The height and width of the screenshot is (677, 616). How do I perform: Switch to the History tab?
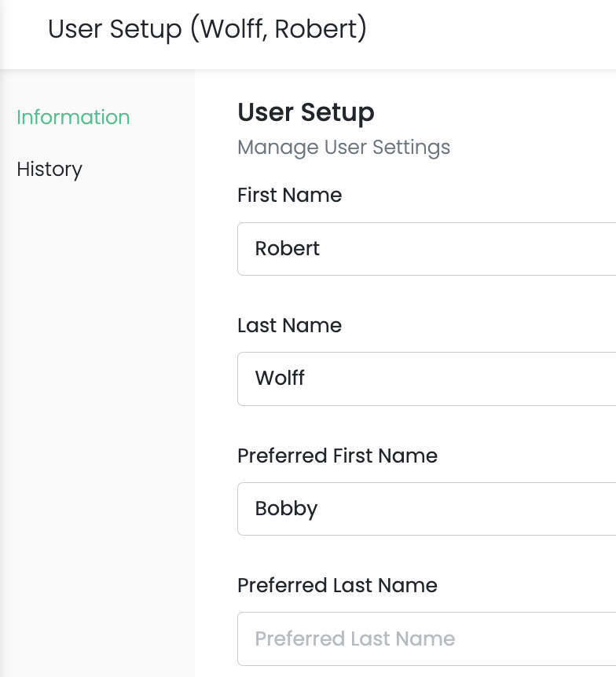49,169
